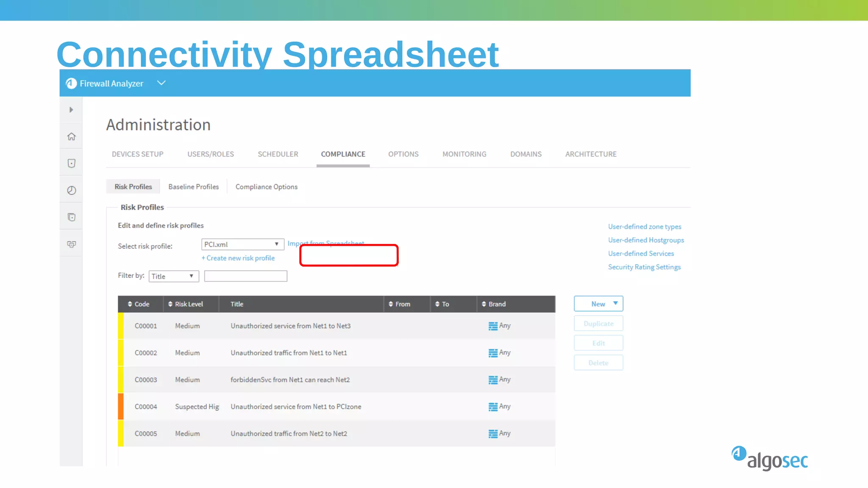868x488 pixels.
Task: Click brand Any icon in C00004 row
Action: [493, 407]
